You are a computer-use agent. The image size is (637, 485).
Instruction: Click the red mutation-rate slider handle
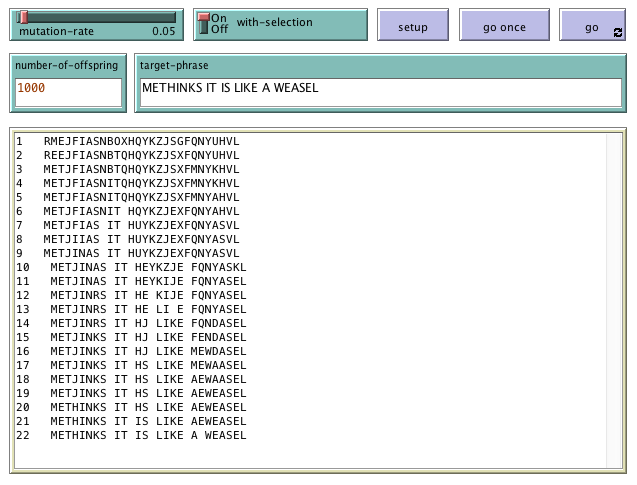(x=23, y=17)
